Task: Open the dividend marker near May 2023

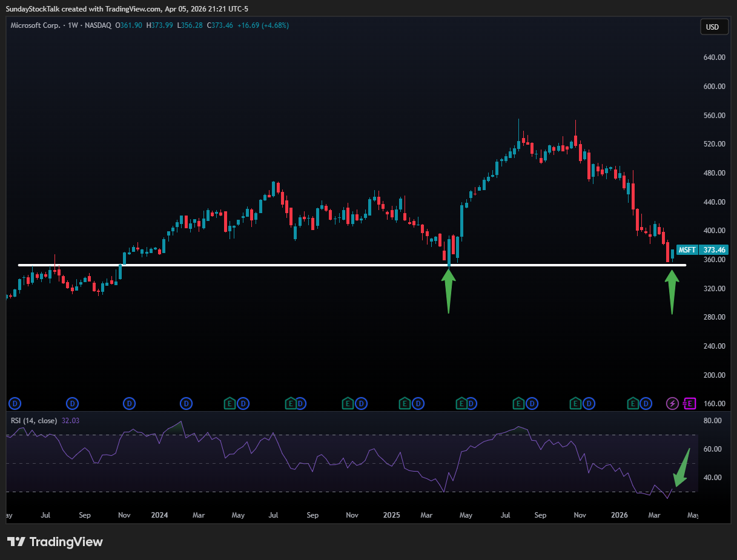Action: [15, 403]
